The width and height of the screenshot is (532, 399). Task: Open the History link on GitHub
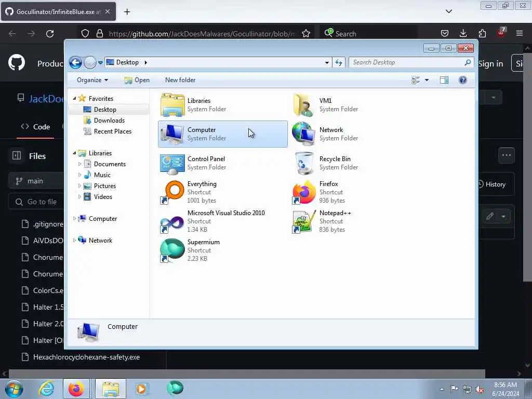pos(492,184)
